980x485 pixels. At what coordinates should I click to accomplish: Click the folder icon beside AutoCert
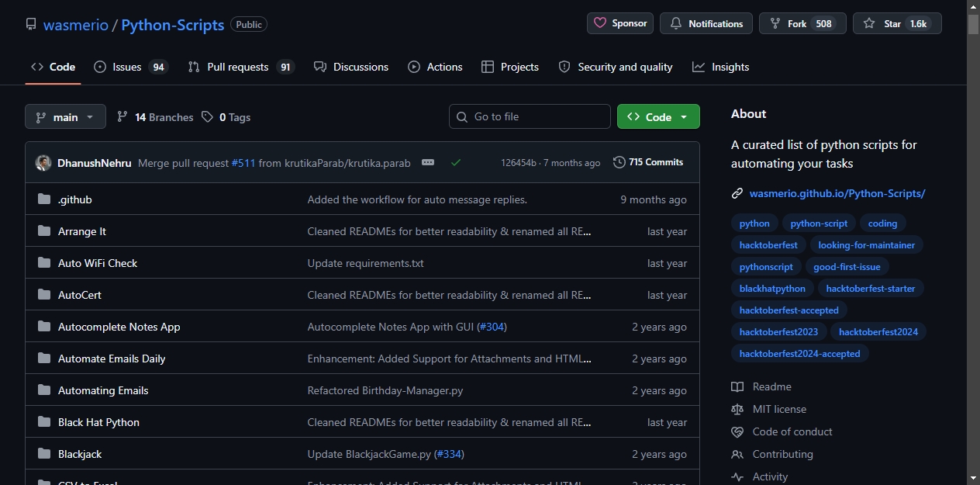coord(44,295)
